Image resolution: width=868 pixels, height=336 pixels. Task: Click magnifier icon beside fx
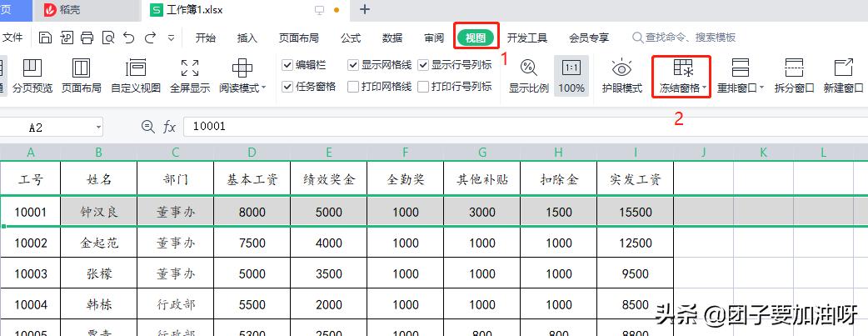147,127
